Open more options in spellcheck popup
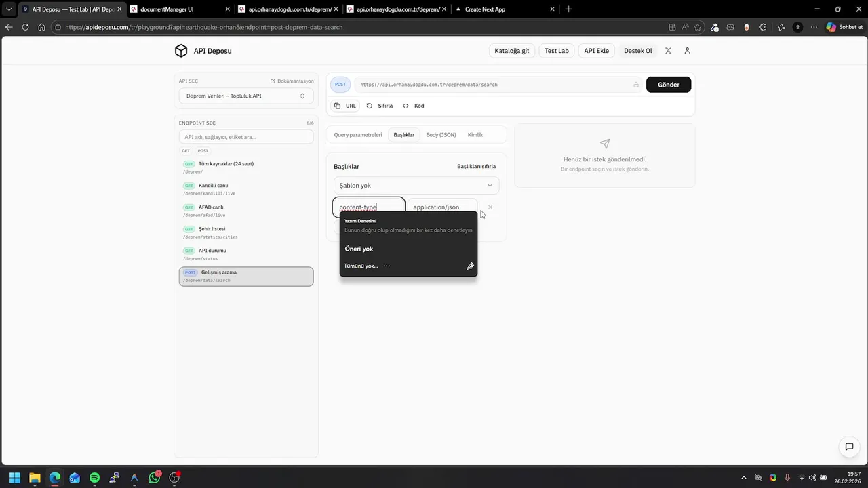This screenshot has height=488, width=868. [x=387, y=266]
